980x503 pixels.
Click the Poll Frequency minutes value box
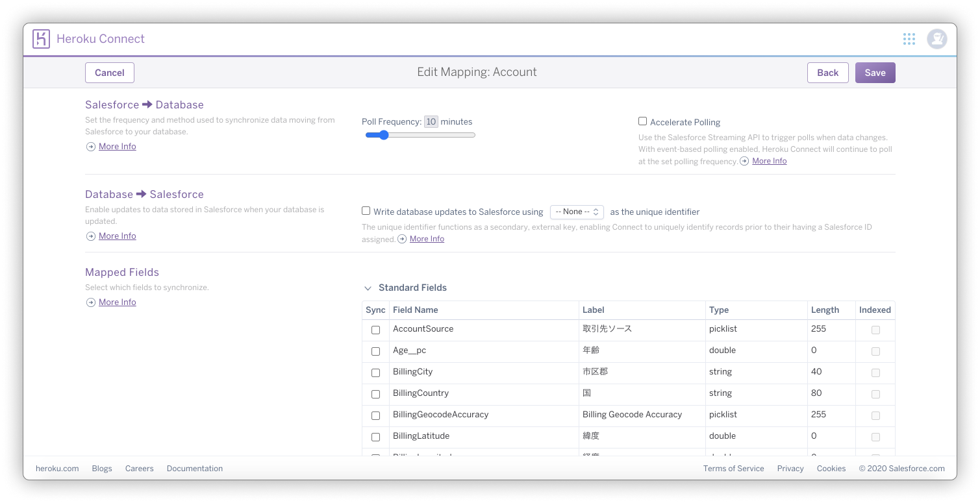[x=431, y=122]
